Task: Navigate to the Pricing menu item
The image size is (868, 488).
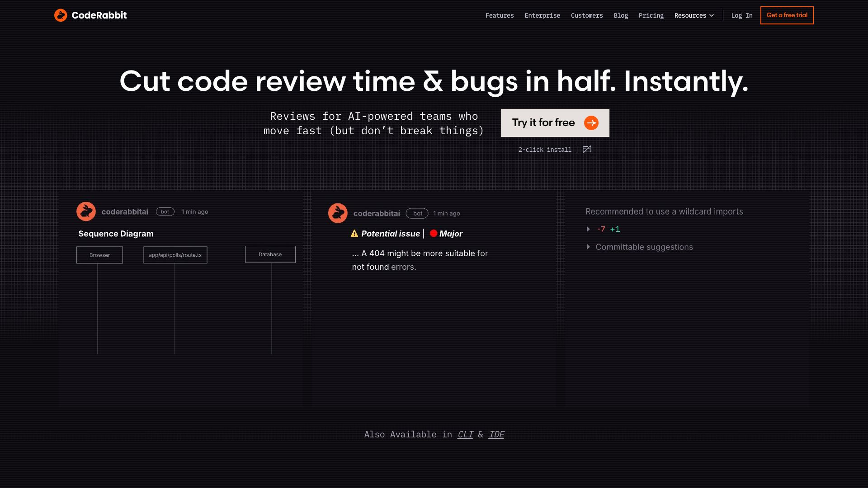Action: click(651, 15)
